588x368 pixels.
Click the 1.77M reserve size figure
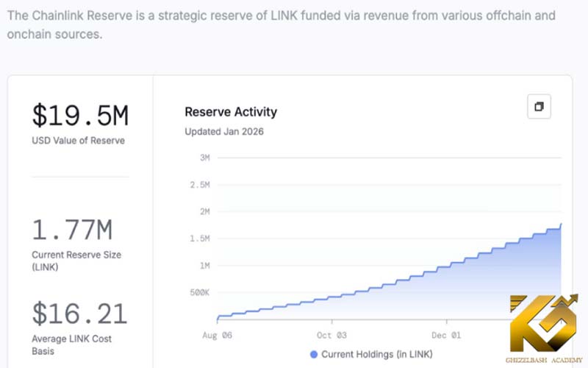71,230
